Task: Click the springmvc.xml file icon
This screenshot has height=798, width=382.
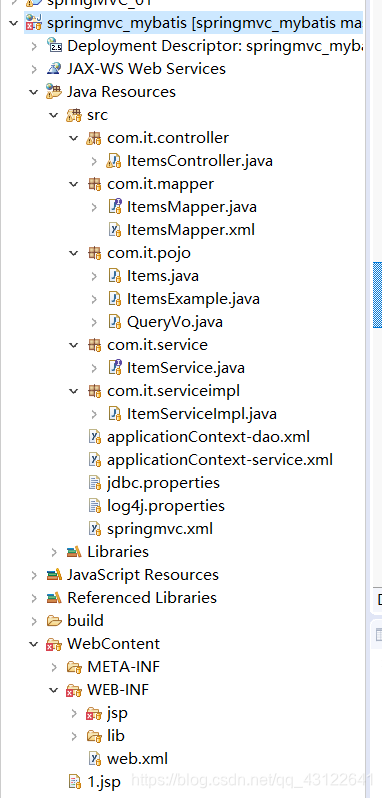Action: [x=95, y=528]
